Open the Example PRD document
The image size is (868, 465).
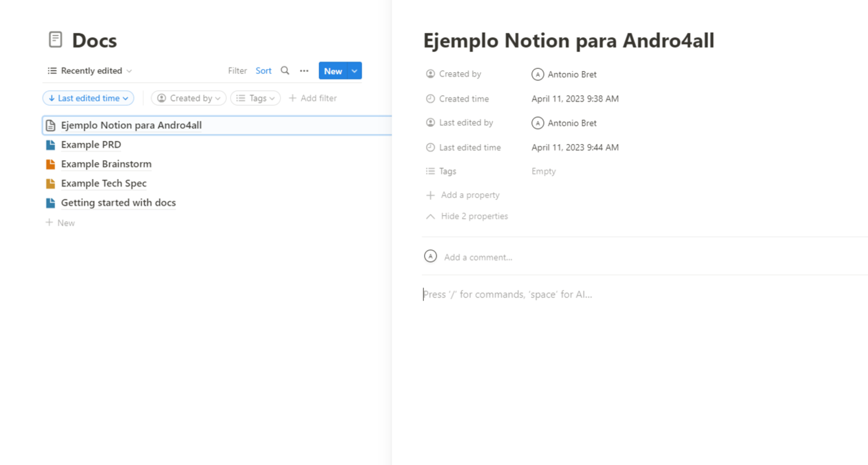point(91,145)
